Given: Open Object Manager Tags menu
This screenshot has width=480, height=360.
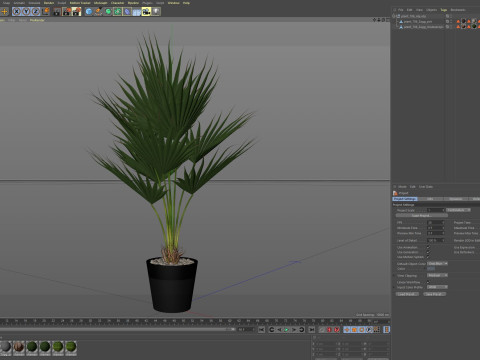Looking at the screenshot, I should click(444, 10).
